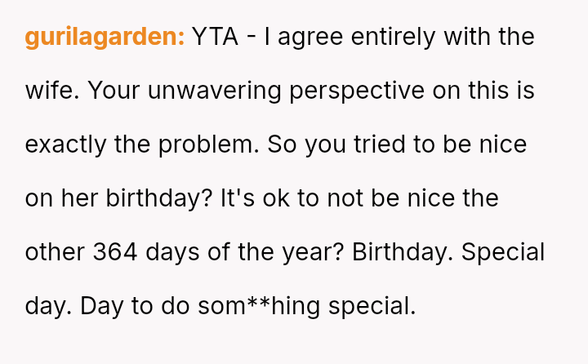Click the gurilagarden username
Image resolution: width=588 pixels, height=364 pixels.
click(105, 37)
